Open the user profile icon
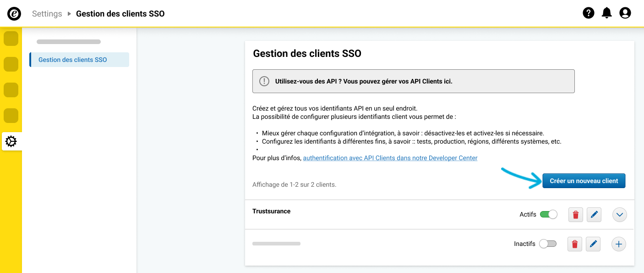The width and height of the screenshot is (644, 273). point(625,13)
